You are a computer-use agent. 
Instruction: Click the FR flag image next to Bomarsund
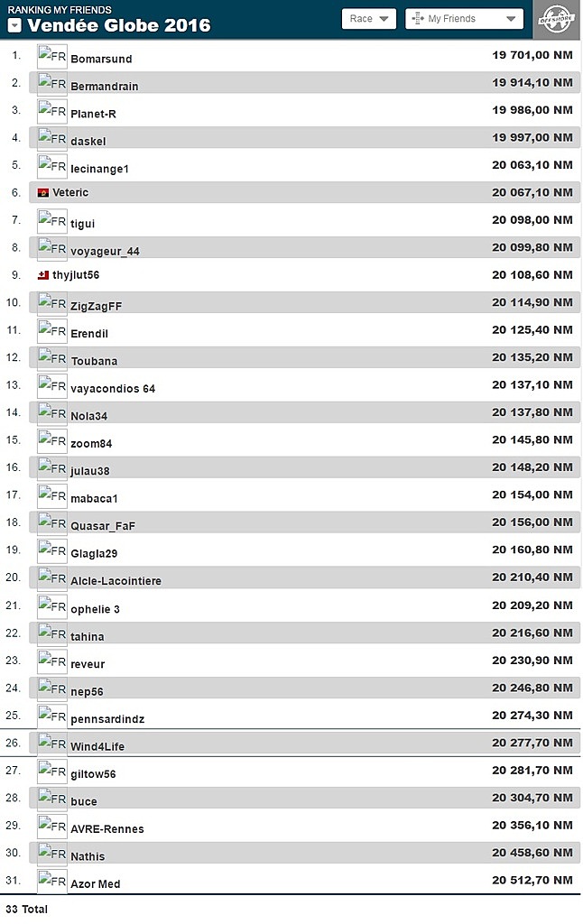click(x=51, y=57)
